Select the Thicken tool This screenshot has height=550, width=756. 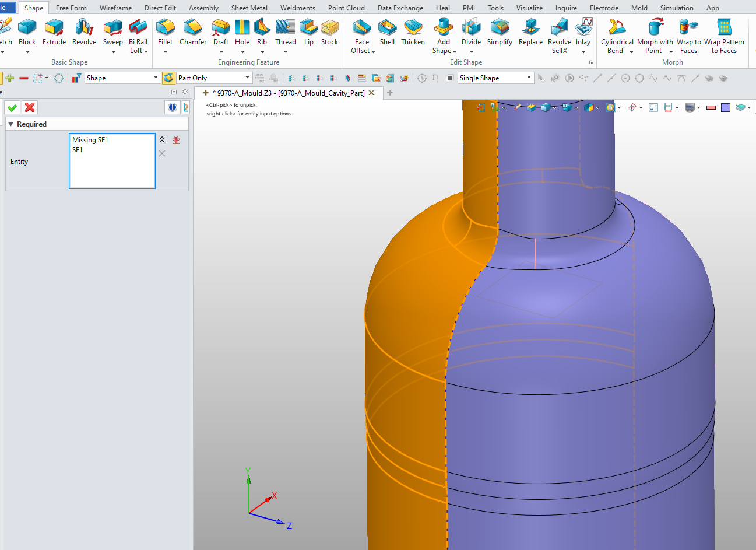(x=413, y=33)
